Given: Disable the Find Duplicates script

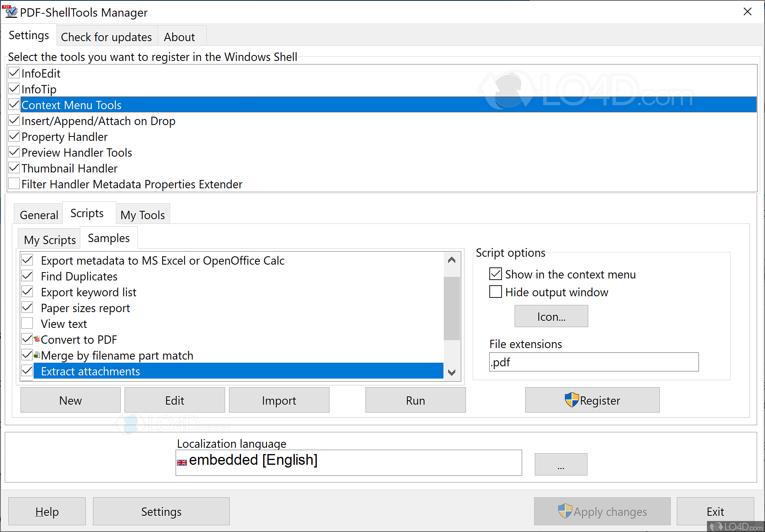Looking at the screenshot, I should pos(27,275).
